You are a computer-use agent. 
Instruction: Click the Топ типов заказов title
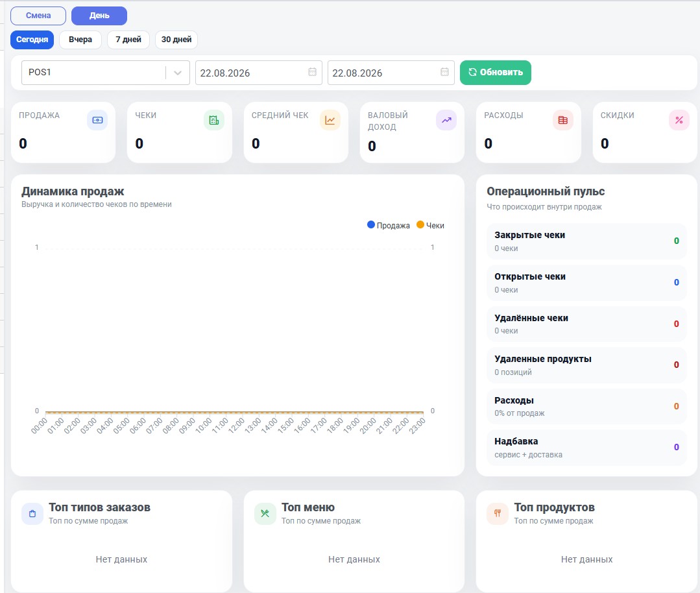point(99,508)
